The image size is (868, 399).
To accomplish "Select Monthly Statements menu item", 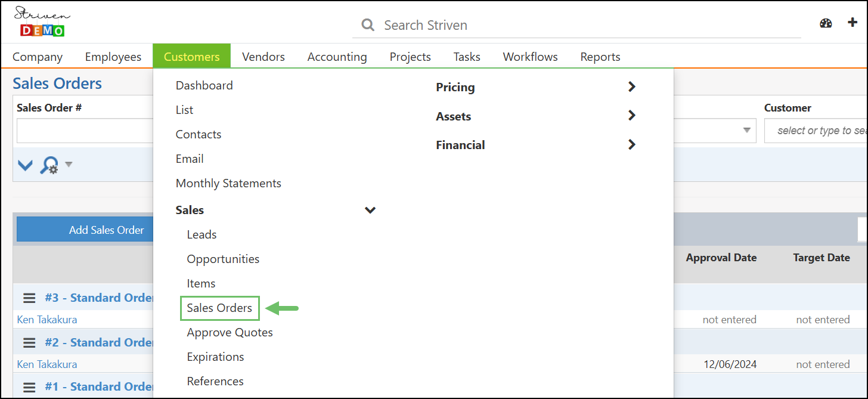I will 228,183.
